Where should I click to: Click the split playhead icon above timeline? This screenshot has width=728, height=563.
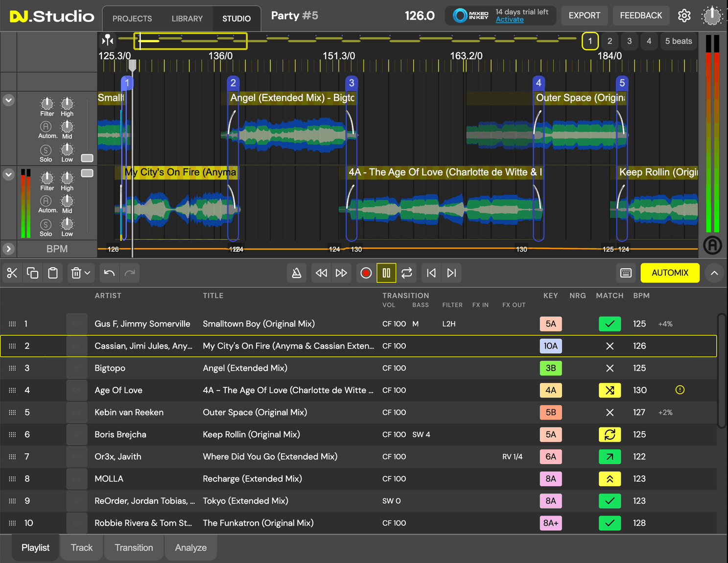[x=108, y=40]
